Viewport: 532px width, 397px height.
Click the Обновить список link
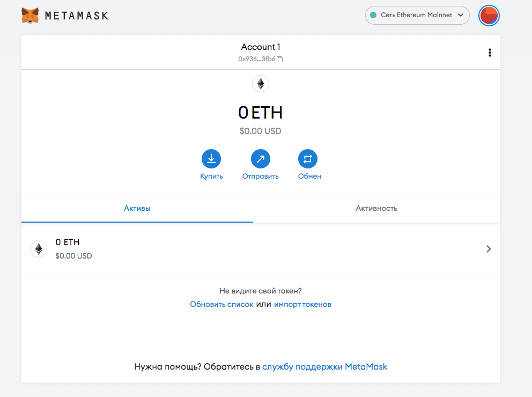[x=221, y=304]
